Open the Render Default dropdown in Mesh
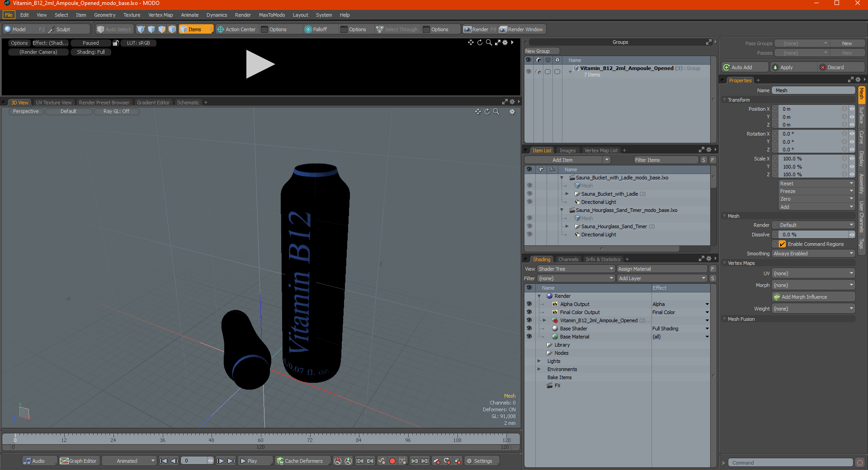This screenshot has width=868, height=470. pos(816,225)
